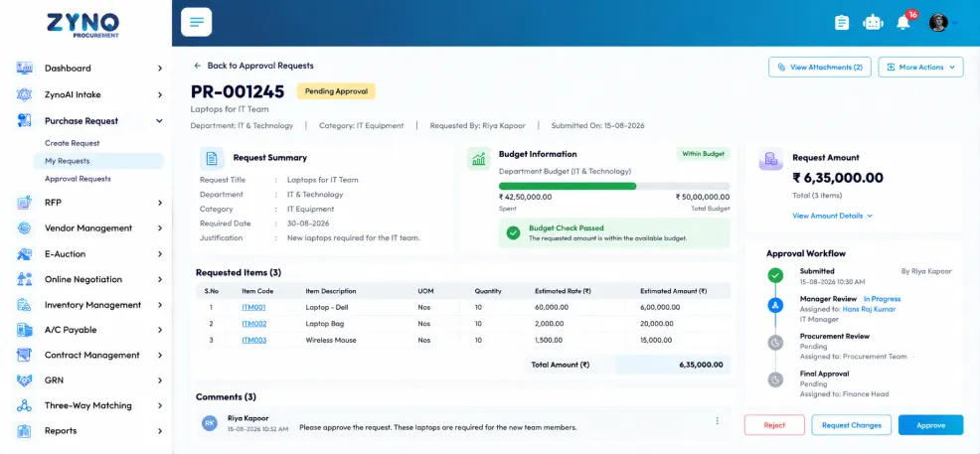Viewport: 980px width, 454px height.
Task: Expand the Inventory Management chevron
Action: [x=160, y=305]
